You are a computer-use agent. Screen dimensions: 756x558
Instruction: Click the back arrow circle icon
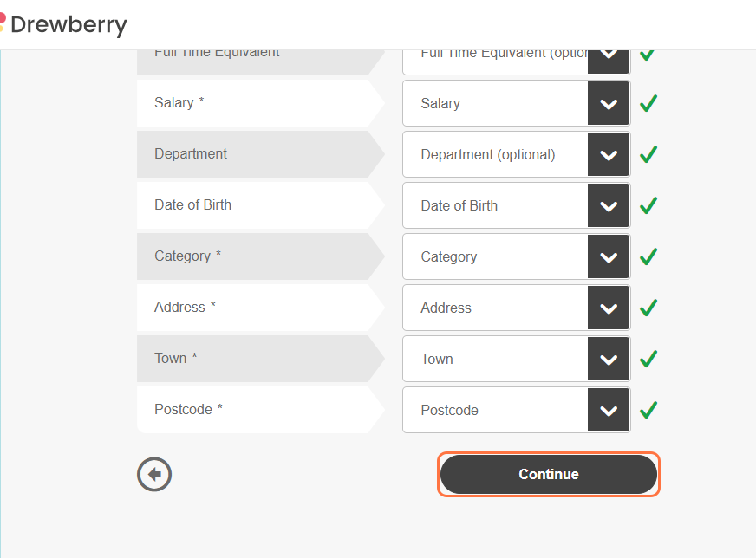tap(154, 474)
